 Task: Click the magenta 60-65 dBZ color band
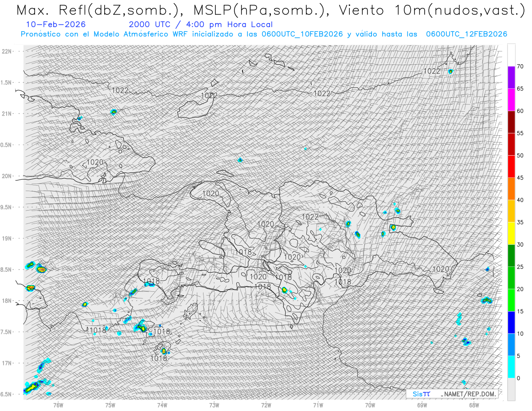tap(511, 100)
